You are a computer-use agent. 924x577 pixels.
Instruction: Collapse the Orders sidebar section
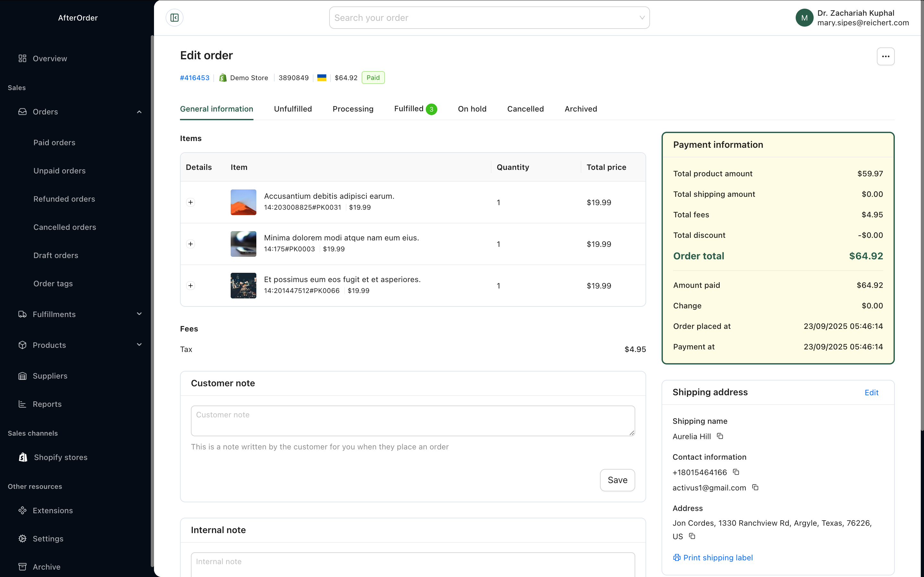[x=139, y=112]
